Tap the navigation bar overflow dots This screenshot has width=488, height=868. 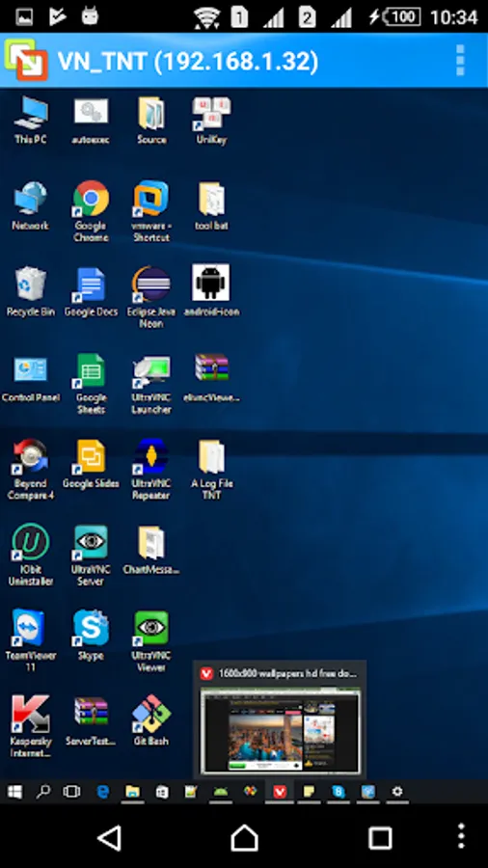461,837
